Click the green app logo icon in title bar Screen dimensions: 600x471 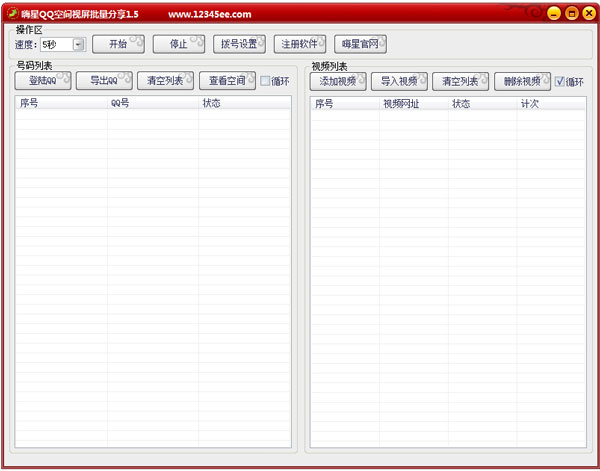[13, 14]
